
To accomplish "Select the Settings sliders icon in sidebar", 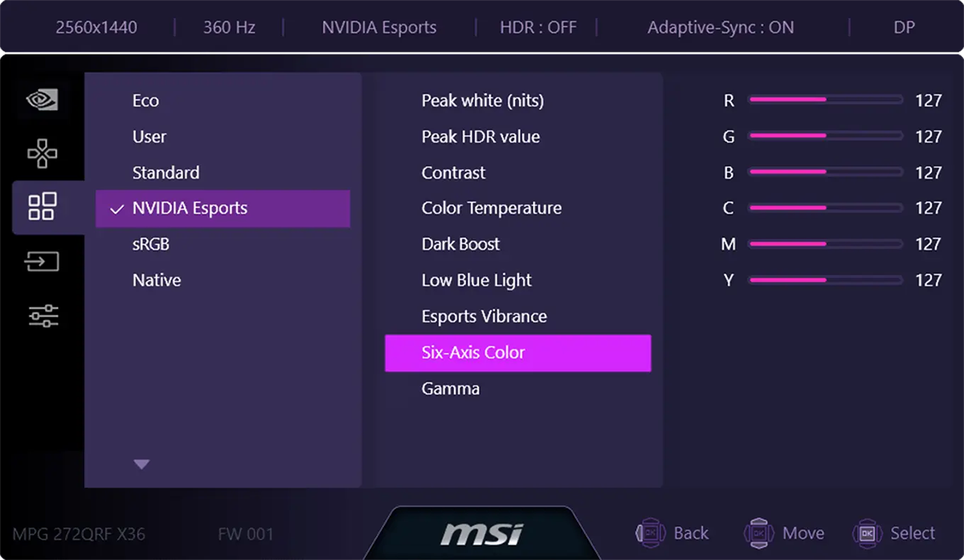I will [x=40, y=316].
